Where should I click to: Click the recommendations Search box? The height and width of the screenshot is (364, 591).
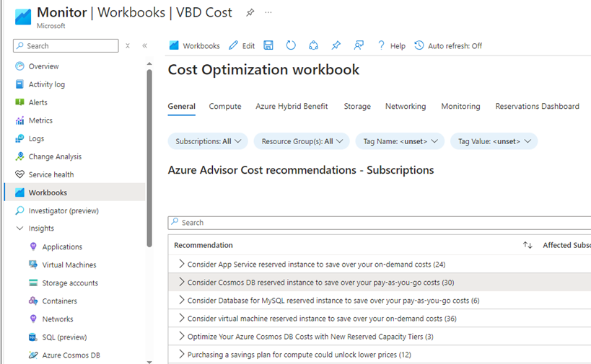coord(379,223)
